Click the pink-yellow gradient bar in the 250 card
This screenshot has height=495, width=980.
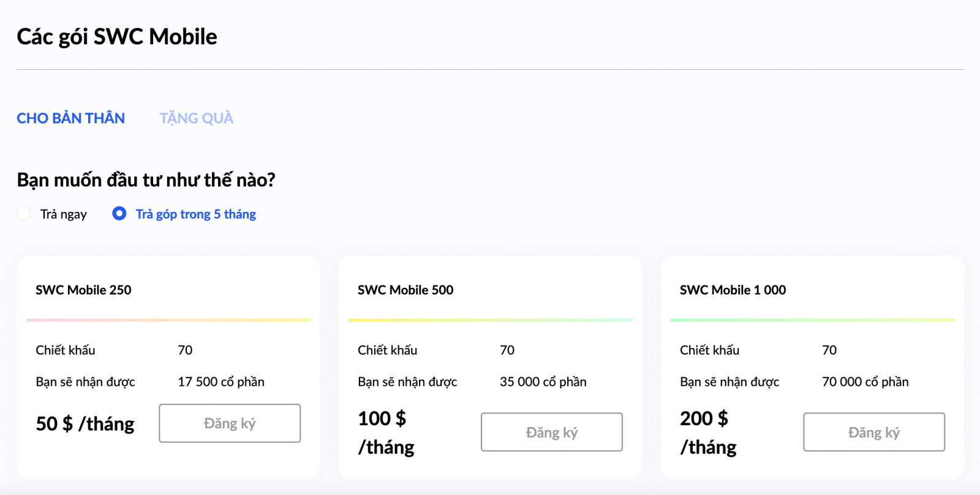(x=168, y=320)
